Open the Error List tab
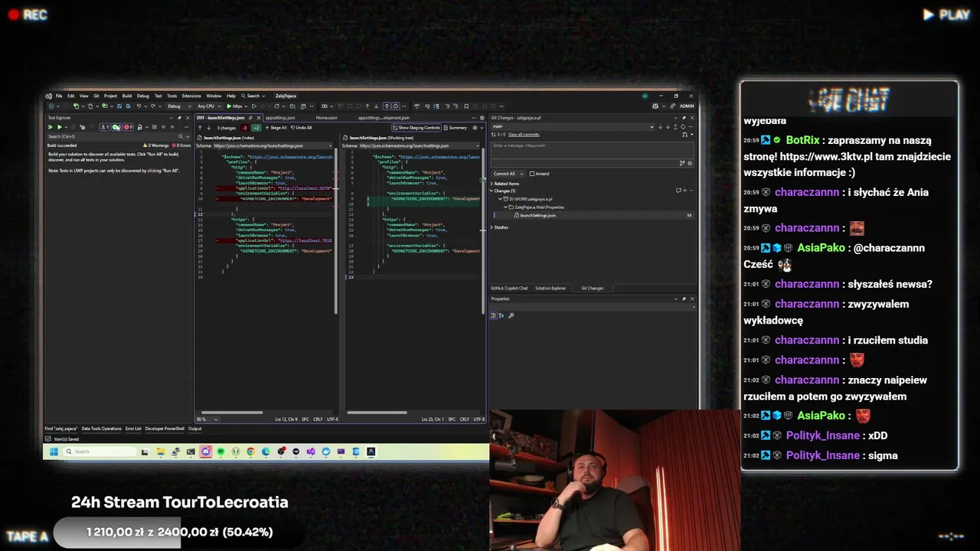Viewport: 980px width, 551px height. click(133, 429)
